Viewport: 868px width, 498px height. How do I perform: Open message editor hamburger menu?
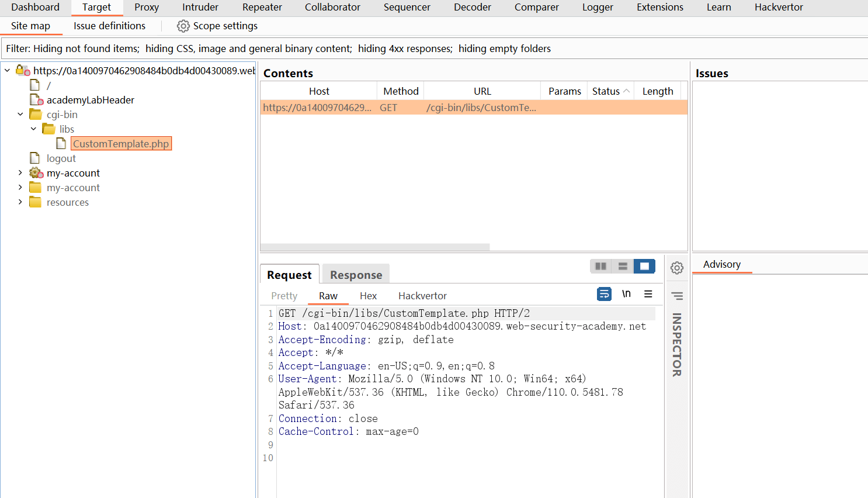tap(648, 294)
